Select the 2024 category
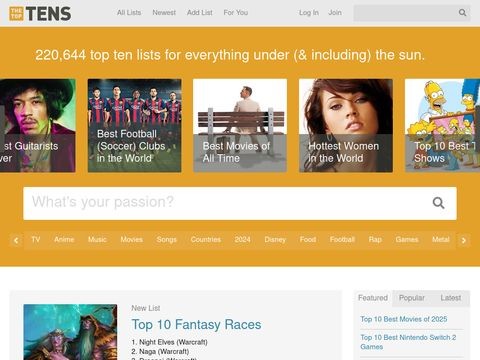The height and width of the screenshot is (360, 480). (242, 240)
